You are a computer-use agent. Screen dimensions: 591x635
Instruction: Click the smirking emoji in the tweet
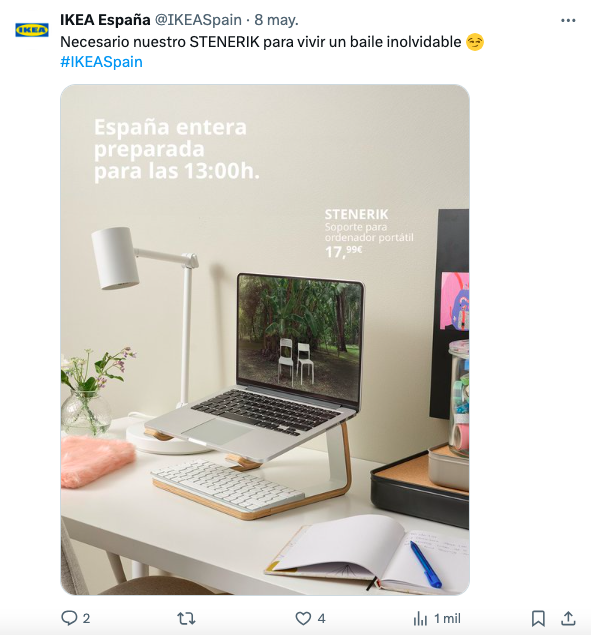(x=475, y=42)
